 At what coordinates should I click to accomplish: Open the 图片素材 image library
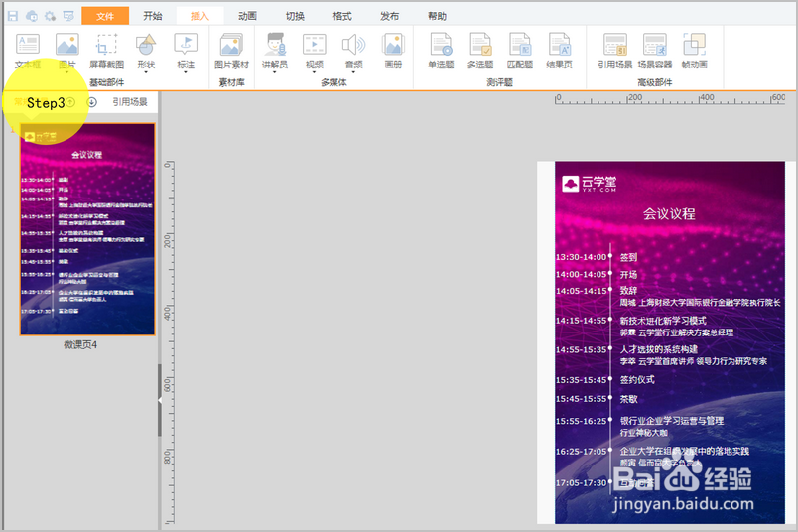pyautogui.click(x=231, y=51)
